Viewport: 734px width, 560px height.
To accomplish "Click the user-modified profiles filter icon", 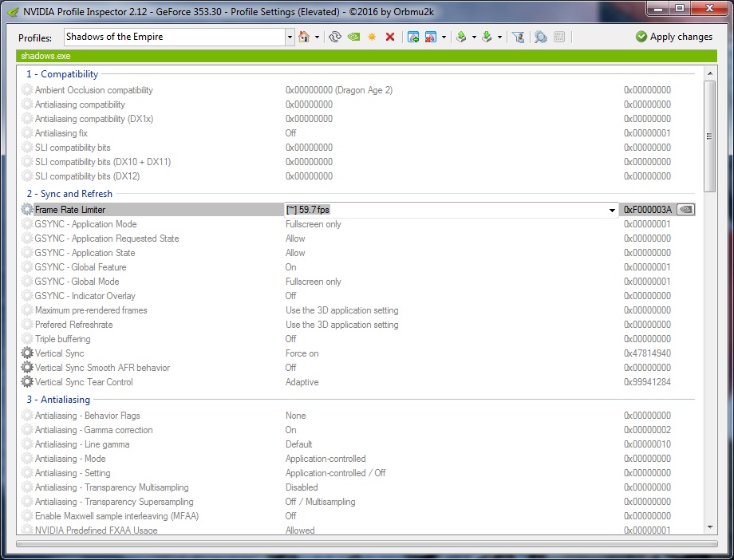I will point(518,37).
